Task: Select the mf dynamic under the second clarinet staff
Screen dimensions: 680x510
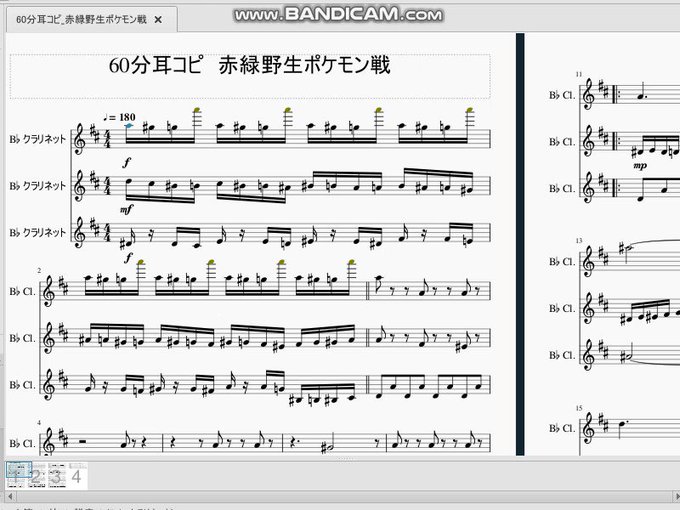Action: 126,209
